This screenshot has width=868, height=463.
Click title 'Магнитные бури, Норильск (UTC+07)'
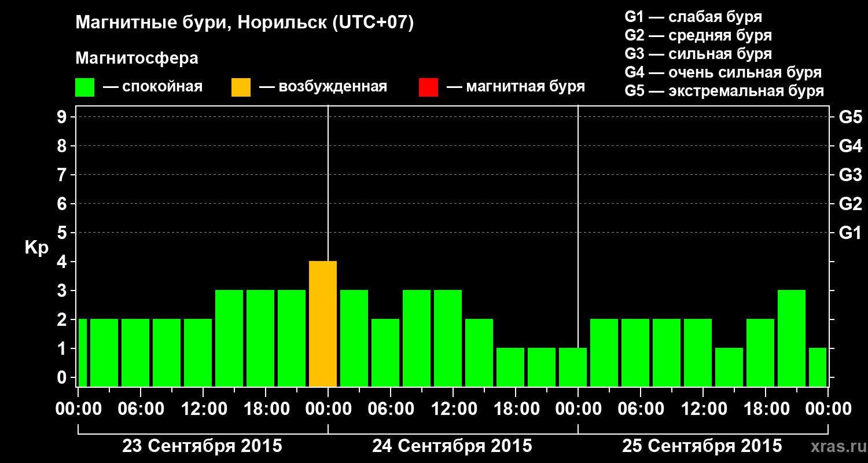pos(245,23)
